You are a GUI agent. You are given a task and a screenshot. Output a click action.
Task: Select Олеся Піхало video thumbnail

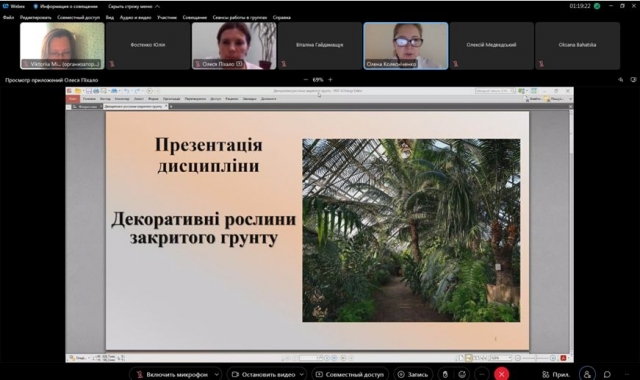click(x=234, y=46)
